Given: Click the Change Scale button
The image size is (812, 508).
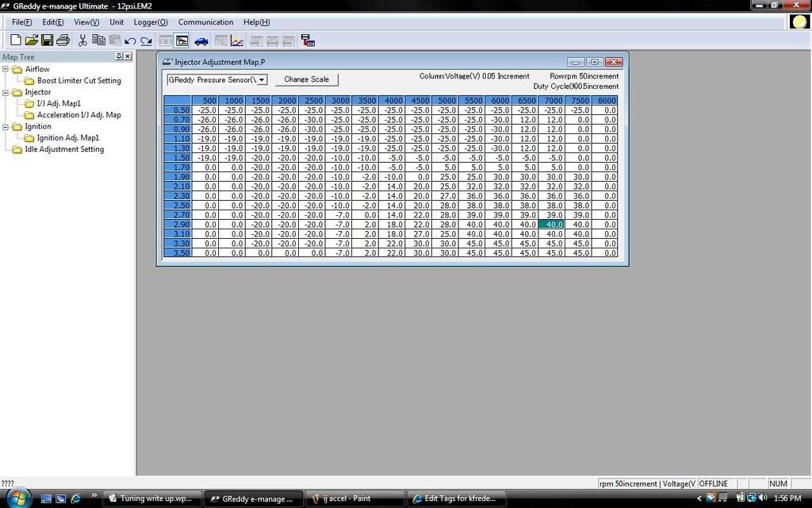Looking at the screenshot, I should coord(306,79).
